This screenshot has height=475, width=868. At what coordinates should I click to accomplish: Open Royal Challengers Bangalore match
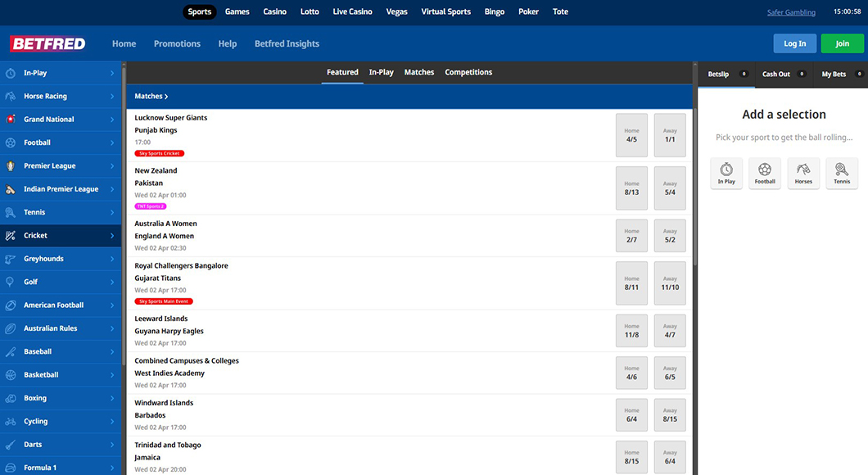[x=181, y=265]
